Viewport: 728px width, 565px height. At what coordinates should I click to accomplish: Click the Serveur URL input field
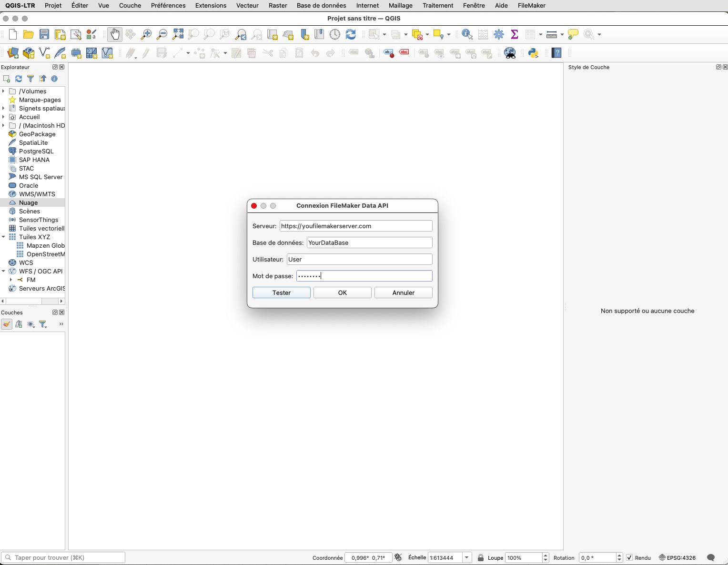[x=355, y=226]
